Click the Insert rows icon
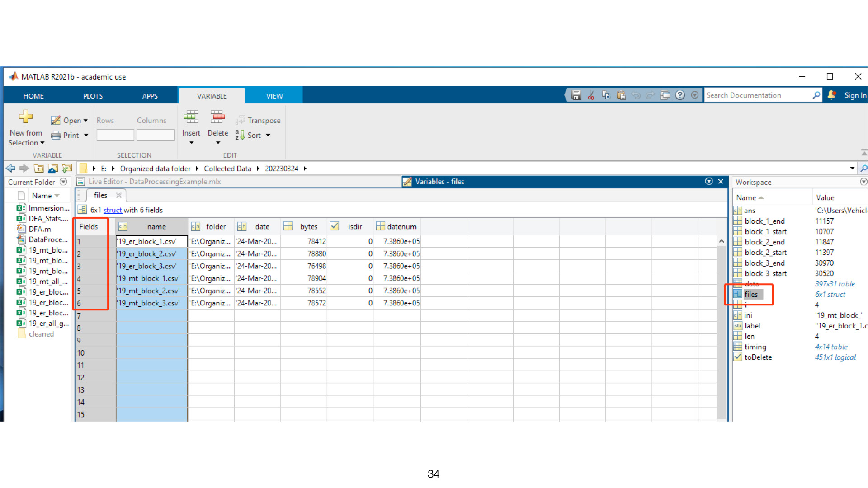 (x=191, y=117)
